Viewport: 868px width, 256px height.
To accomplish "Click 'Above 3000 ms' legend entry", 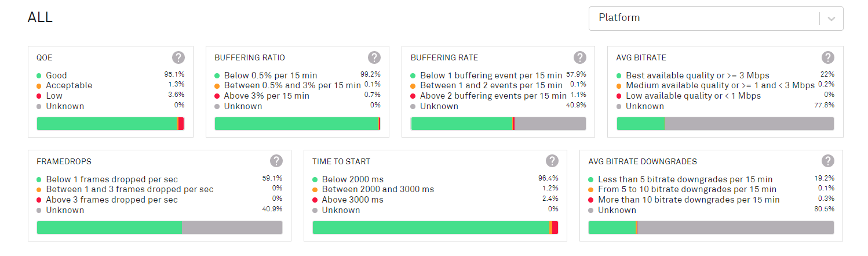I will [352, 200].
